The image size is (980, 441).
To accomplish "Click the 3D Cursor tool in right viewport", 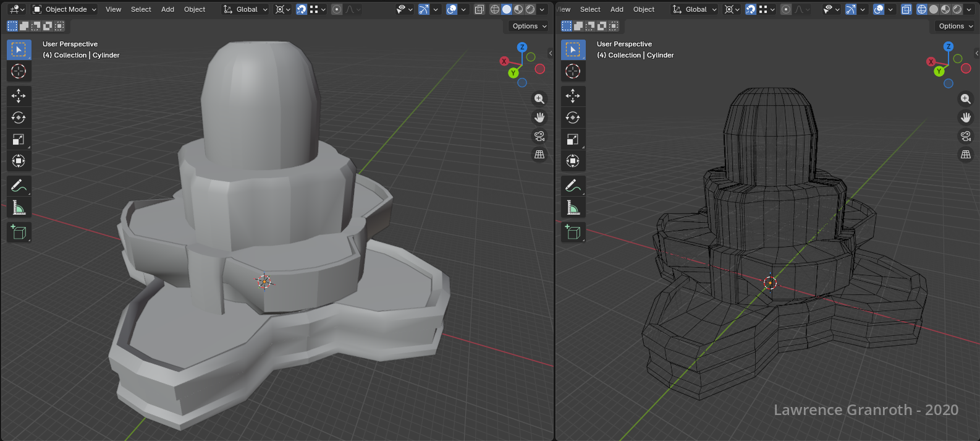I will click(x=573, y=71).
